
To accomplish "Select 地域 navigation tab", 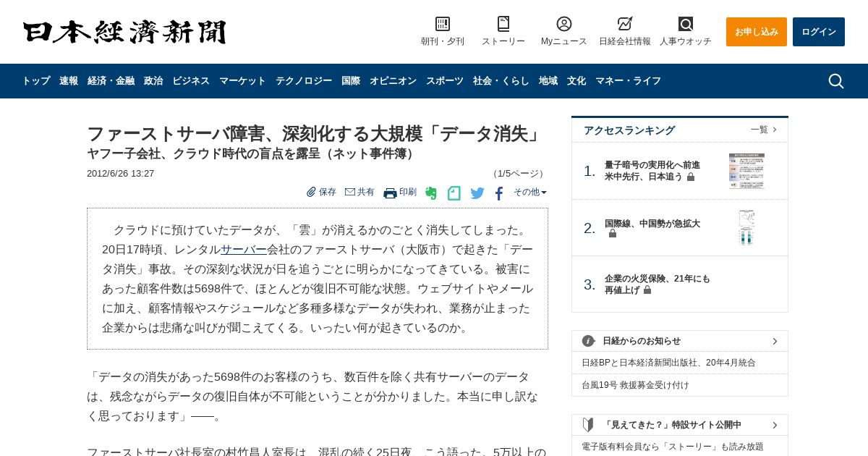I will click(548, 81).
